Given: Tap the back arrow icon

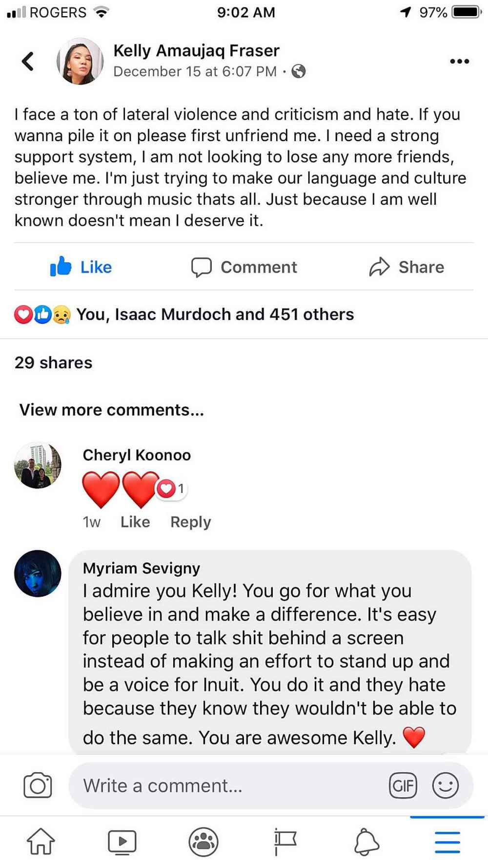Looking at the screenshot, I should (x=28, y=62).
